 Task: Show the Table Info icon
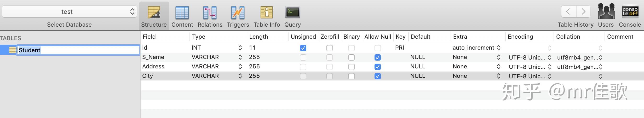click(x=267, y=13)
